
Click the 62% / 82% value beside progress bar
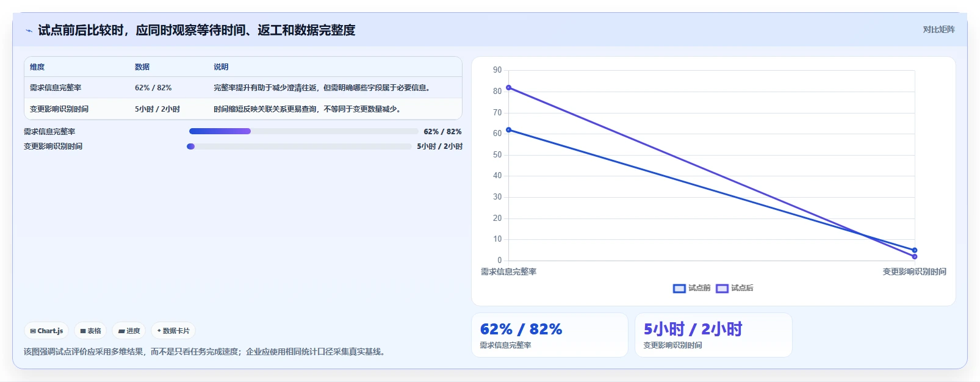(x=442, y=132)
